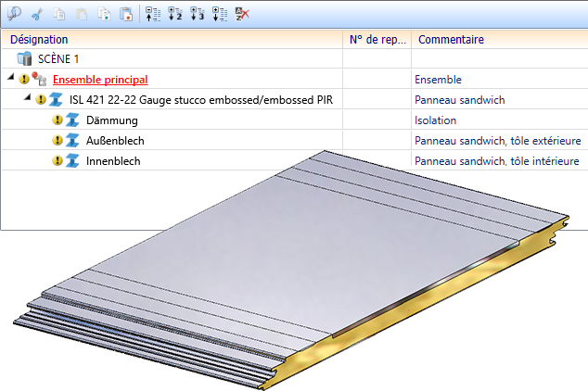Click the N° de rep... column header
588x391 pixels.
coord(377,39)
